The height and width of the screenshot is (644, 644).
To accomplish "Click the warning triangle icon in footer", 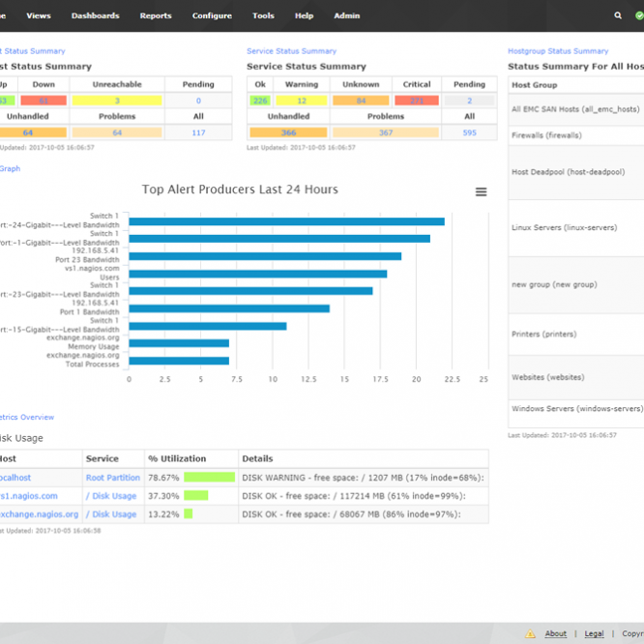I will [529, 634].
